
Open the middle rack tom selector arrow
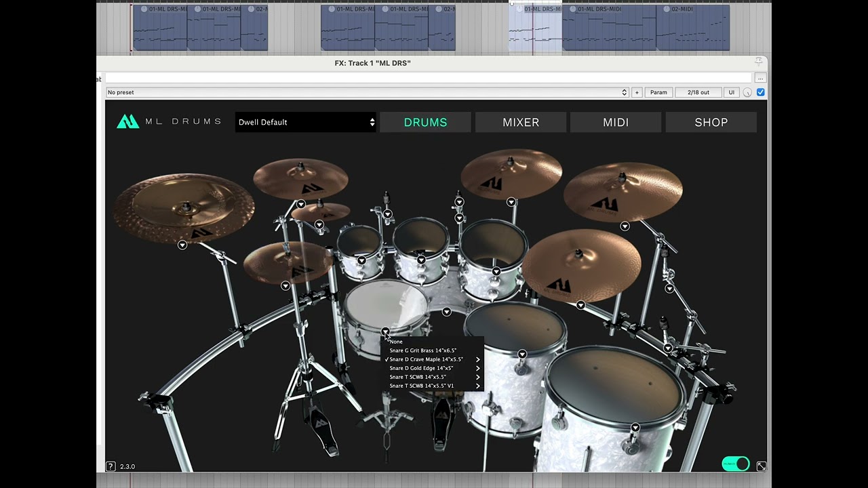click(x=421, y=260)
